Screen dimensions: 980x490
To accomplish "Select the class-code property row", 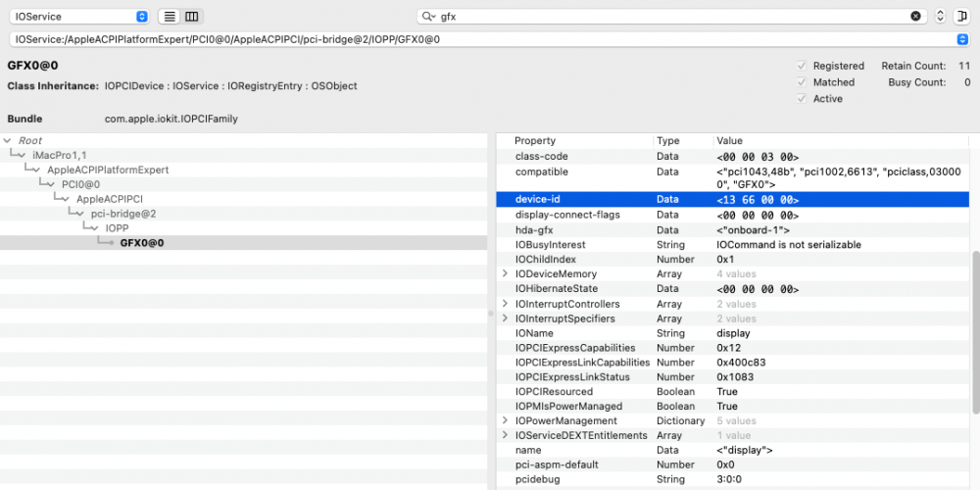I will click(732, 157).
